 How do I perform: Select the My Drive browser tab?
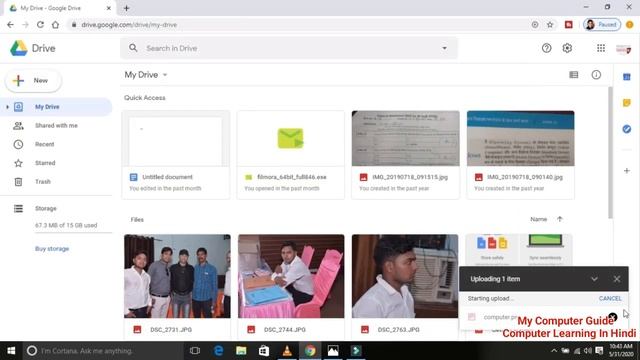(60, 8)
